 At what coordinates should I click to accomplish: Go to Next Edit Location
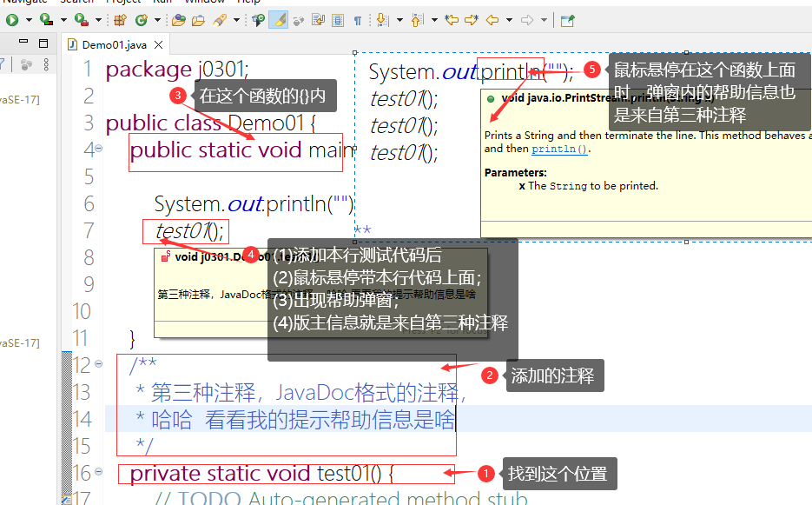472,20
